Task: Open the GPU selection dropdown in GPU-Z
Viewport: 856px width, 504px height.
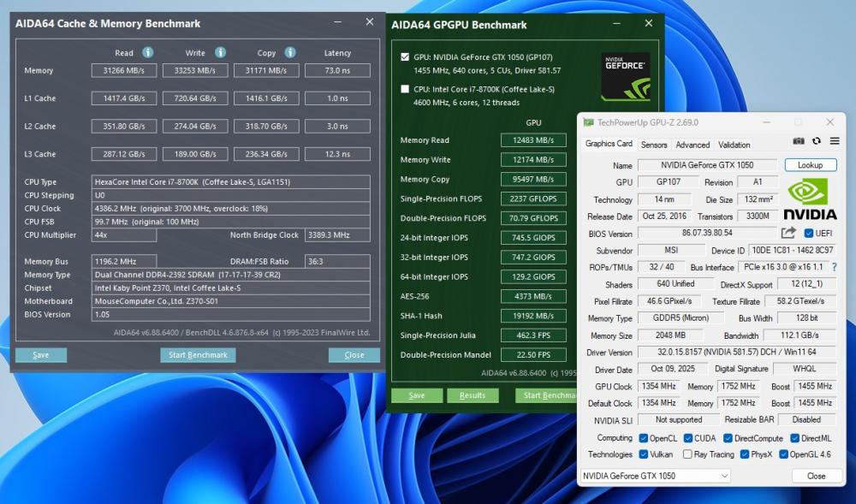Action: click(x=655, y=476)
